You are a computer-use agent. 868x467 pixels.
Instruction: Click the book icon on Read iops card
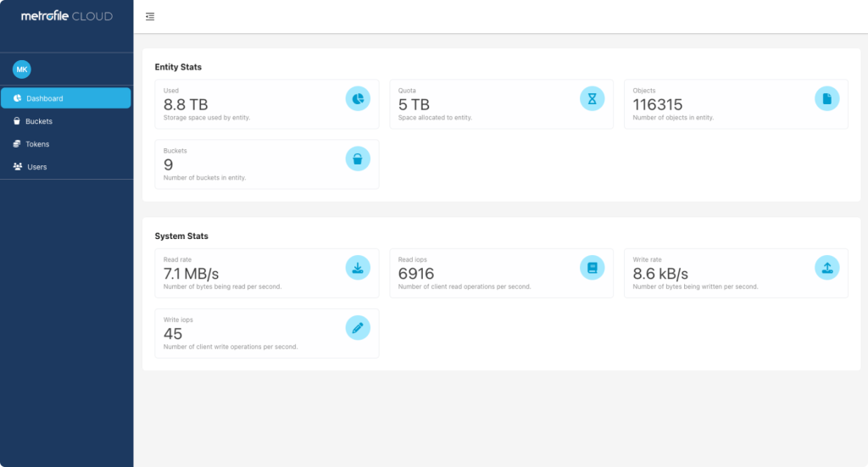(593, 268)
